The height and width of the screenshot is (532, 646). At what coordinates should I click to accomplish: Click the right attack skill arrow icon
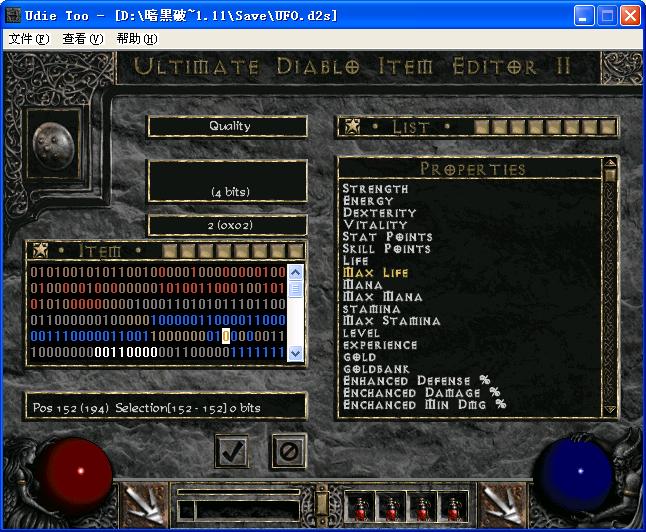pyautogui.click(x=503, y=505)
